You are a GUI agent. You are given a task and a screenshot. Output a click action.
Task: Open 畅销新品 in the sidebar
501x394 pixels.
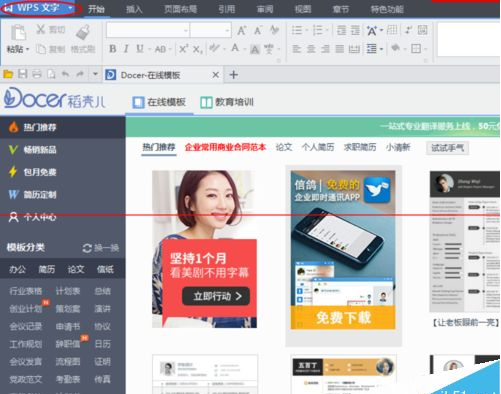tap(63, 150)
